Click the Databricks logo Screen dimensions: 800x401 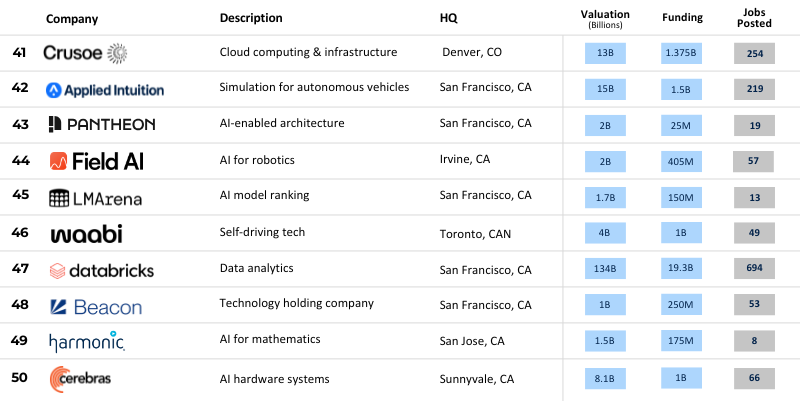pyautogui.click(x=101, y=270)
